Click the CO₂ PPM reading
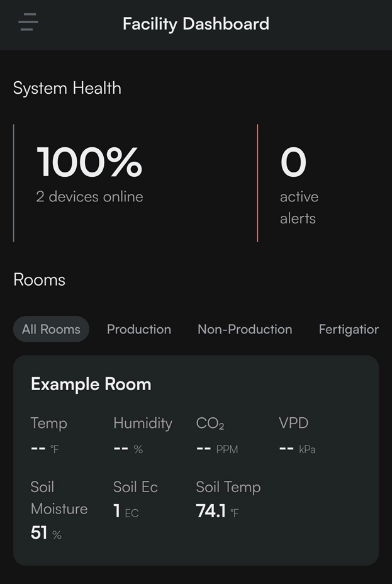Viewport: 392px width, 584px height. [x=217, y=435]
